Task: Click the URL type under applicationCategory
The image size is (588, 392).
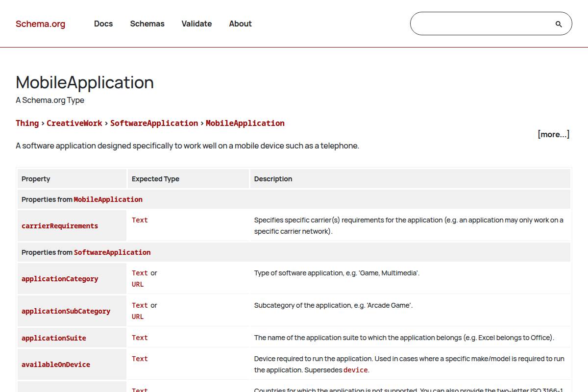Action: [137, 284]
